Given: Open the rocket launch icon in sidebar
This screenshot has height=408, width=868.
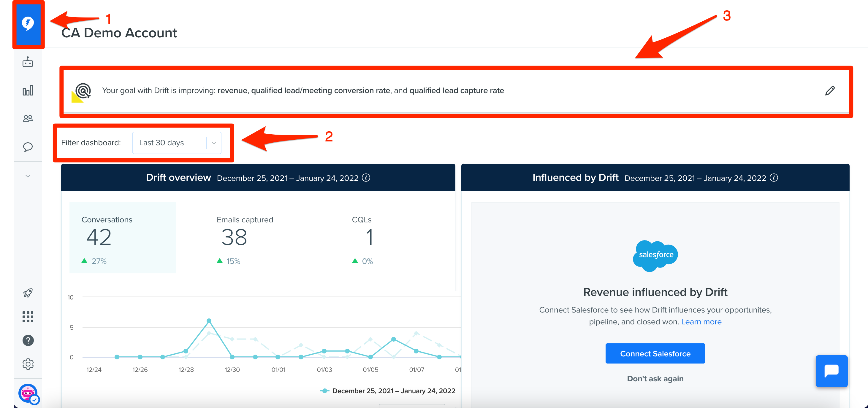Looking at the screenshot, I should (x=28, y=293).
